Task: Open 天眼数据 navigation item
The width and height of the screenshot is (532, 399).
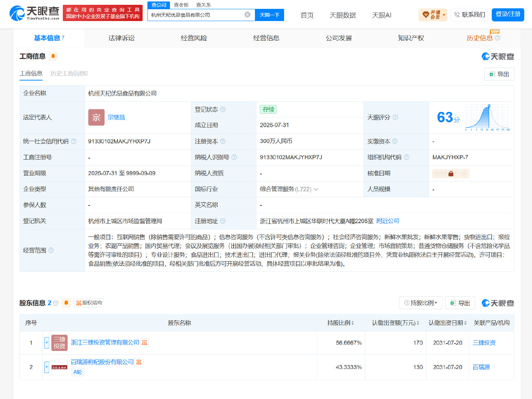Action: tap(342, 15)
